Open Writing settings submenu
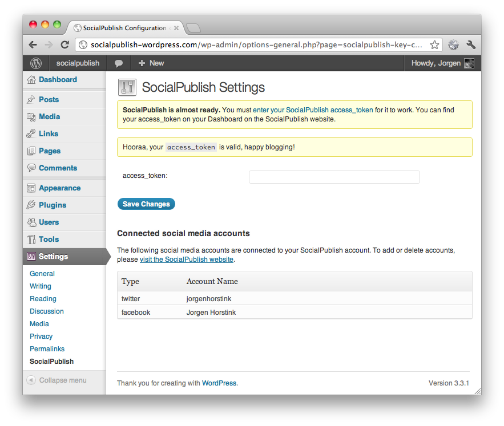This screenshot has width=504, height=426. pyautogui.click(x=41, y=286)
